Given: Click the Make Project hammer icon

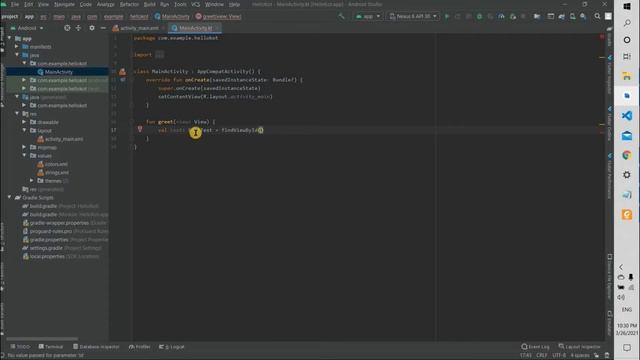Looking at the screenshot, I should [x=341, y=16].
